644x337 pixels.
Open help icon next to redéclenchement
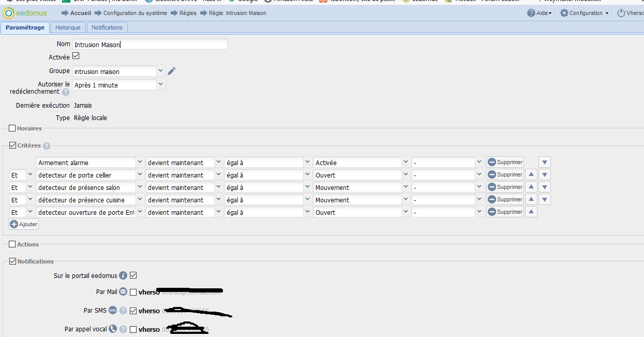point(66,92)
